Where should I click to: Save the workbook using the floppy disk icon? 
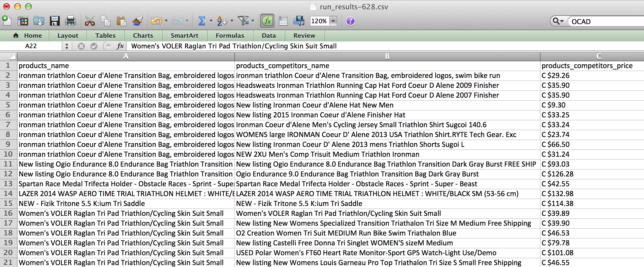(55, 21)
